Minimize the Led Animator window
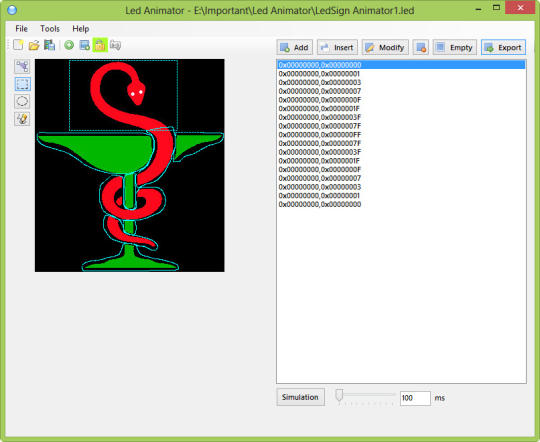The height and width of the screenshot is (442, 540). (x=478, y=8)
